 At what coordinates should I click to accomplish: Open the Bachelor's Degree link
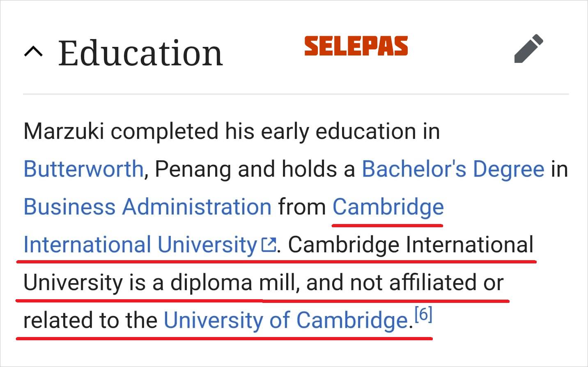[x=453, y=169]
